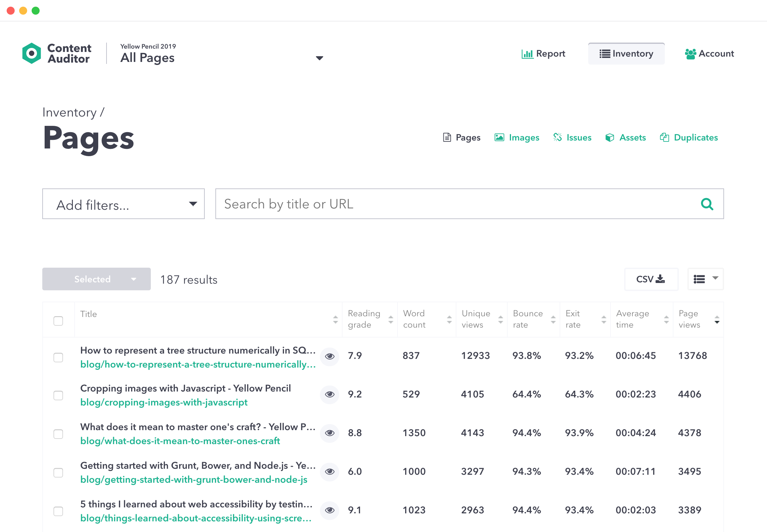
Task: Click the search magnifier icon
Action: tap(707, 204)
